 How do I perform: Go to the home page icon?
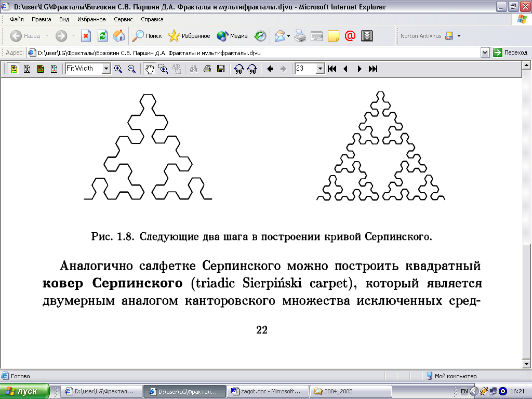119,36
